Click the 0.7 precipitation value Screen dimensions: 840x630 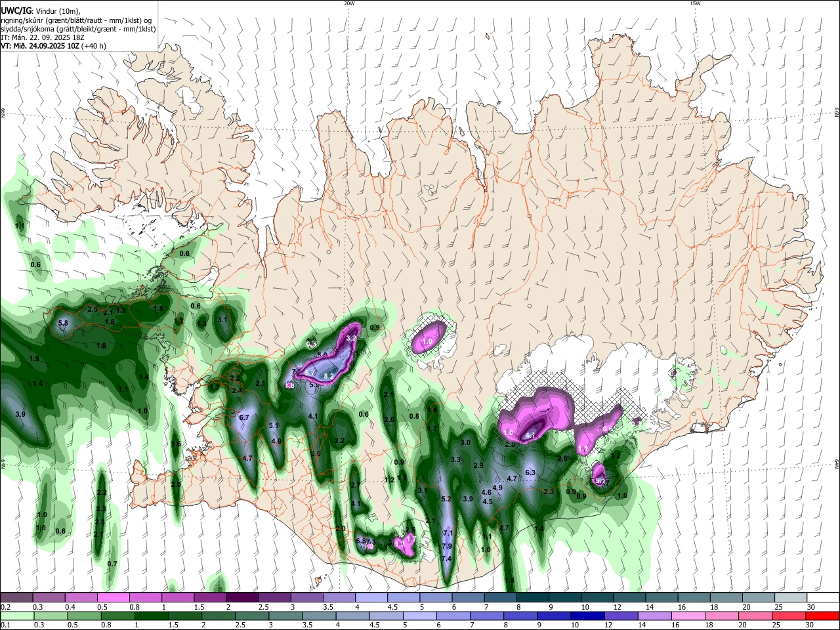pyautogui.click(x=112, y=564)
